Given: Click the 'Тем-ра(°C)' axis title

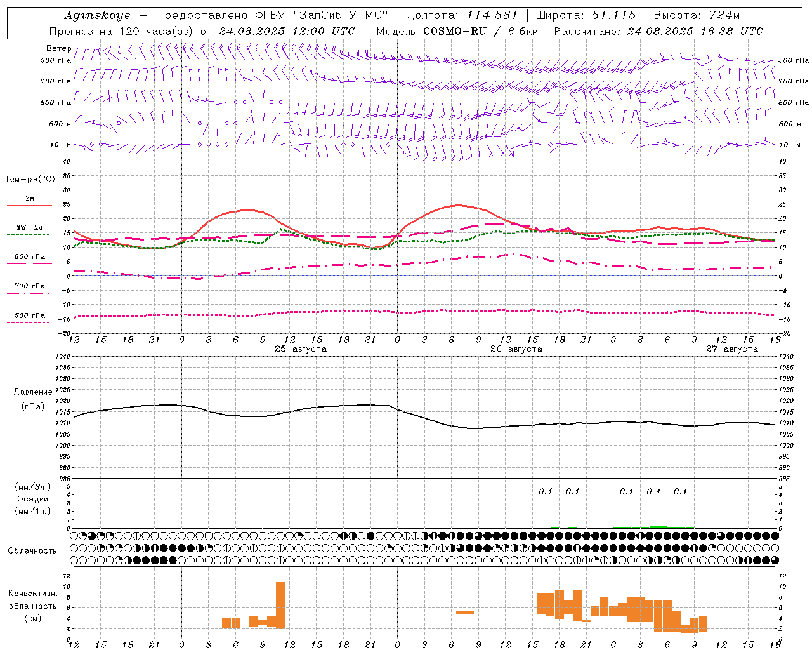Looking at the screenshot, I should pyautogui.click(x=30, y=180).
